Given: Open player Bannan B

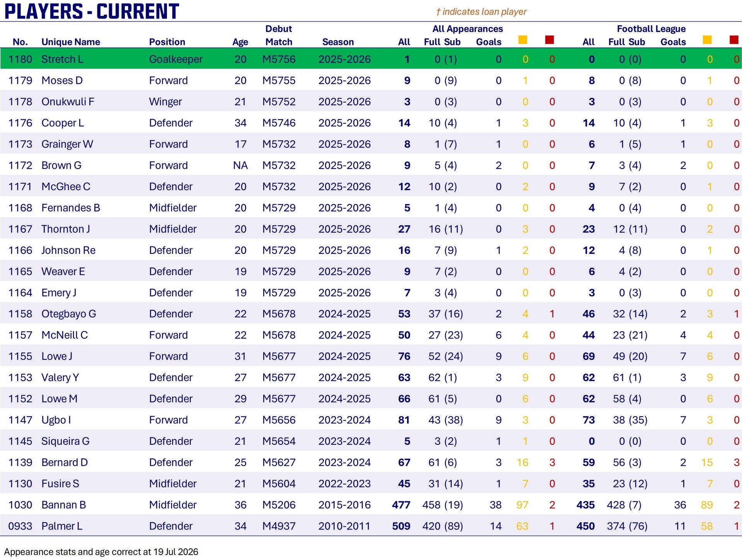Looking at the screenshot, I should (64, 505).
